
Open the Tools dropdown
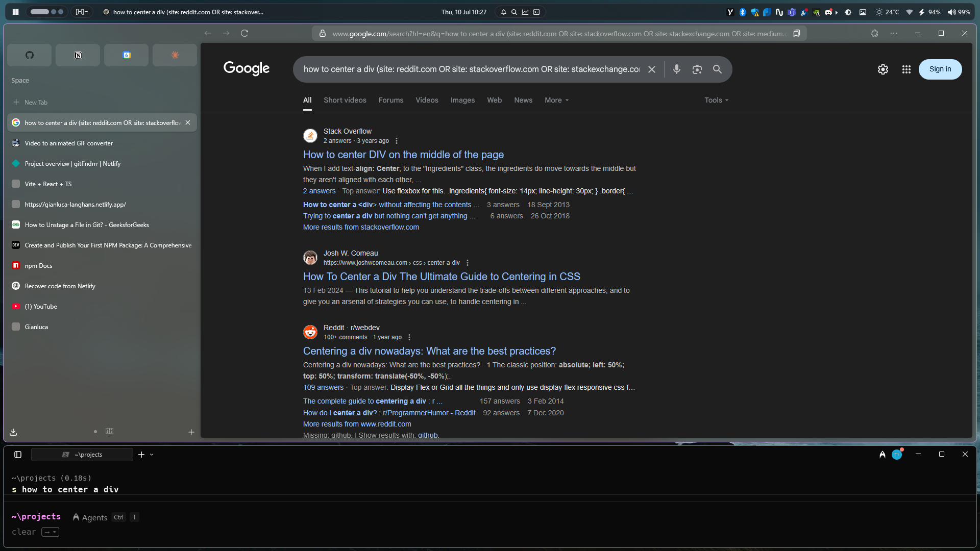tap(717, 100)
